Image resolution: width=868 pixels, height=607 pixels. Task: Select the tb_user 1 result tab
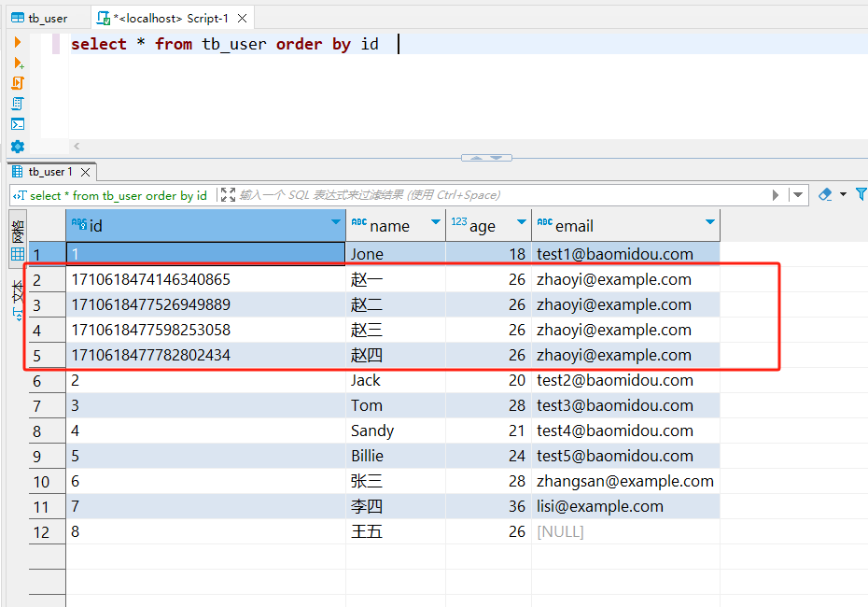(x=49, y=172)
